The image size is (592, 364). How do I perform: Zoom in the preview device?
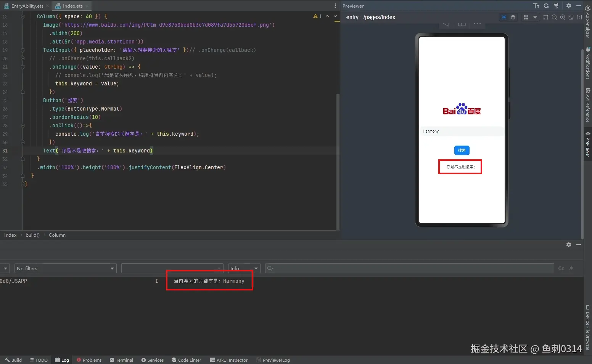click(x=563, y=17)
